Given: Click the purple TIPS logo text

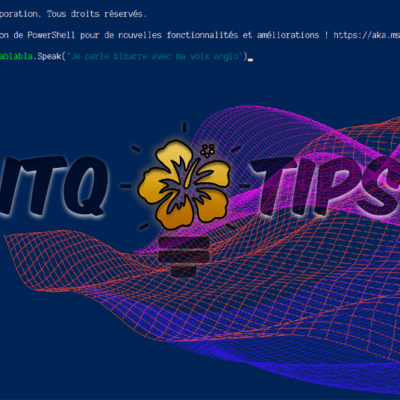Looking at the screenshot, I should tap(325, 187).
